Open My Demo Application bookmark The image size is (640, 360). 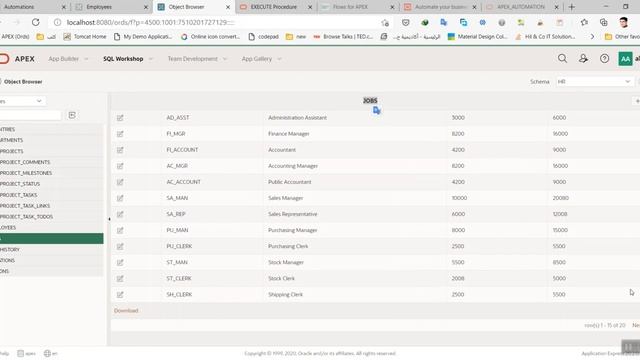[x=143, y=37]
